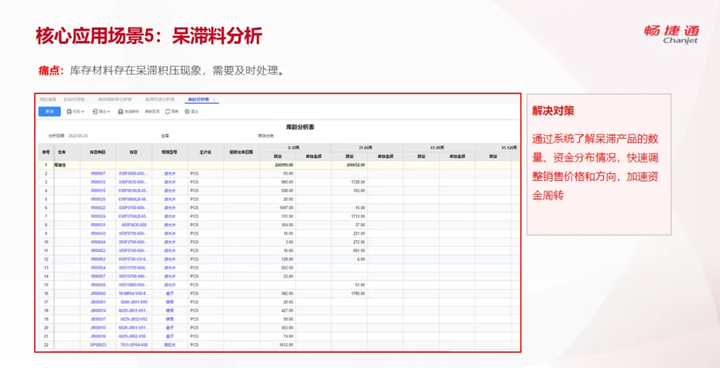Open inventory code link IR00024
This screenshot has height=368, width=720.
coord(98,216)
